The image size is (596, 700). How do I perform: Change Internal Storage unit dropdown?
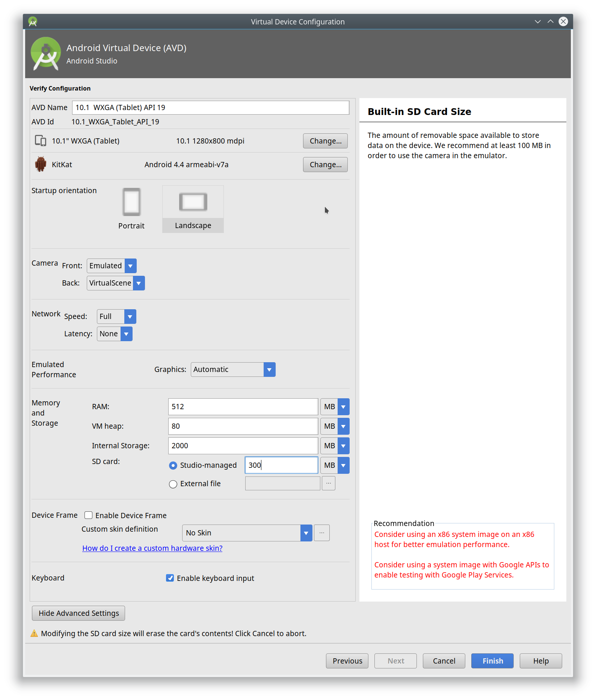click(x=335, y=446)
